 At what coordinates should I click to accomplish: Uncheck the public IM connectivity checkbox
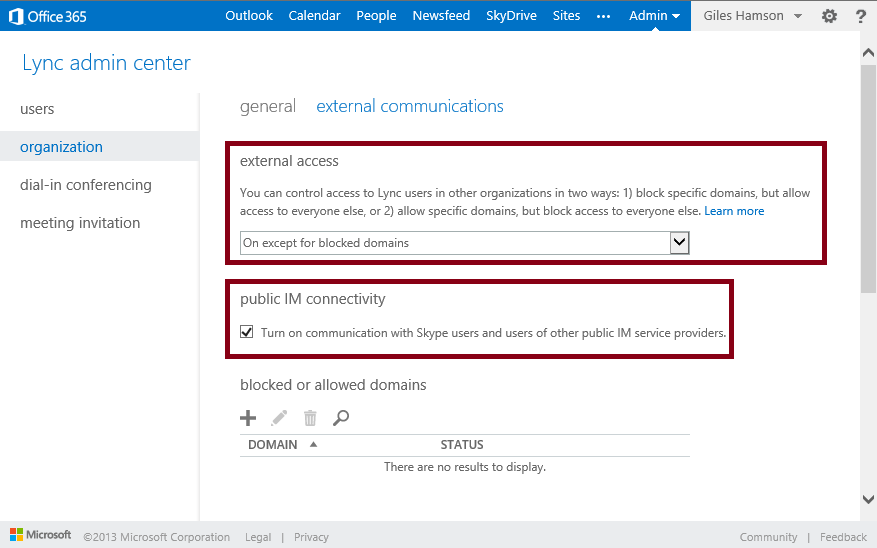247,333
